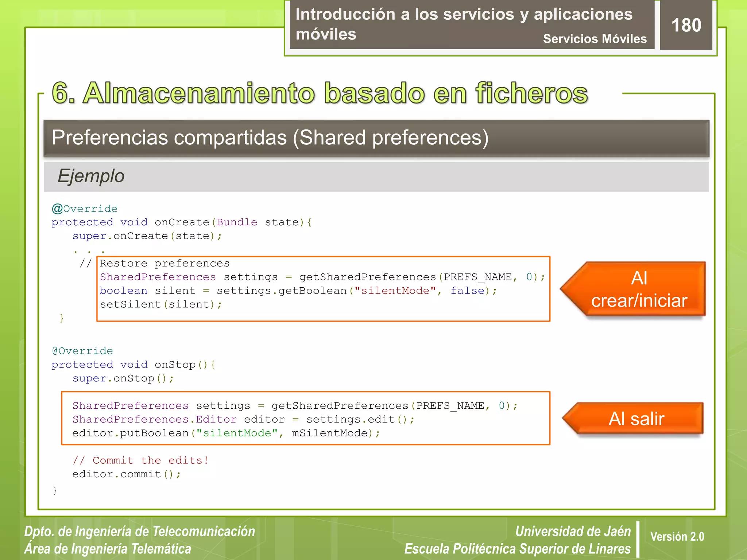Click 'Escuela Politécnica Superior de Linares' footer
The image size is (747, 560).
[x=518, y=549]
